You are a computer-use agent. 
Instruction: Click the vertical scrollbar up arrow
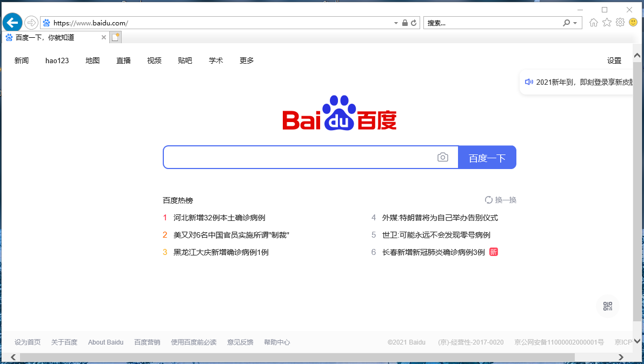click(637, 55)
